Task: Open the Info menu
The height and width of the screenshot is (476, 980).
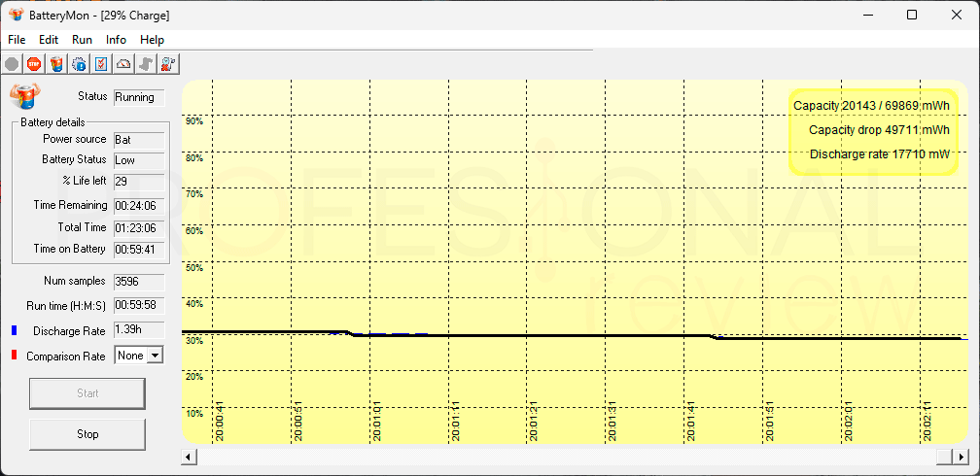Action: [117, 40]
